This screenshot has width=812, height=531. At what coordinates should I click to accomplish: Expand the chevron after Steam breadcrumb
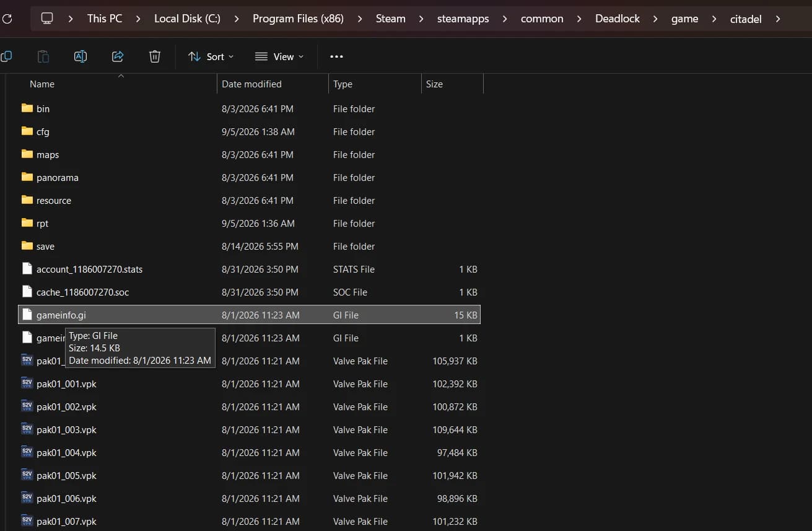(x=421, y=19)
